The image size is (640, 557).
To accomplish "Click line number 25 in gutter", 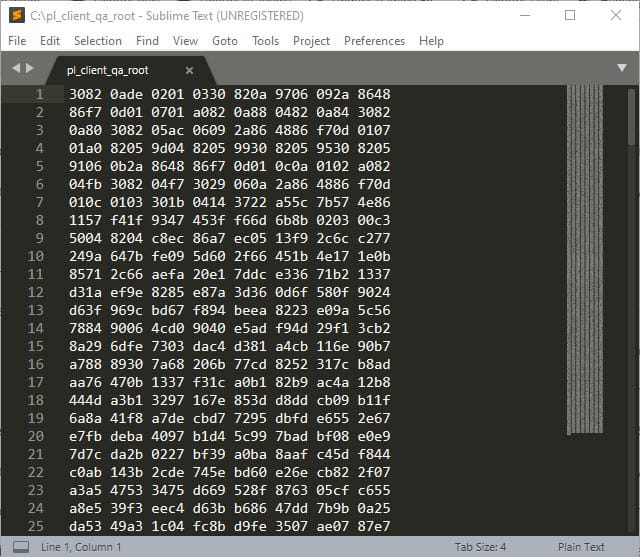I will pyautogui.click(x=36, y=526).
